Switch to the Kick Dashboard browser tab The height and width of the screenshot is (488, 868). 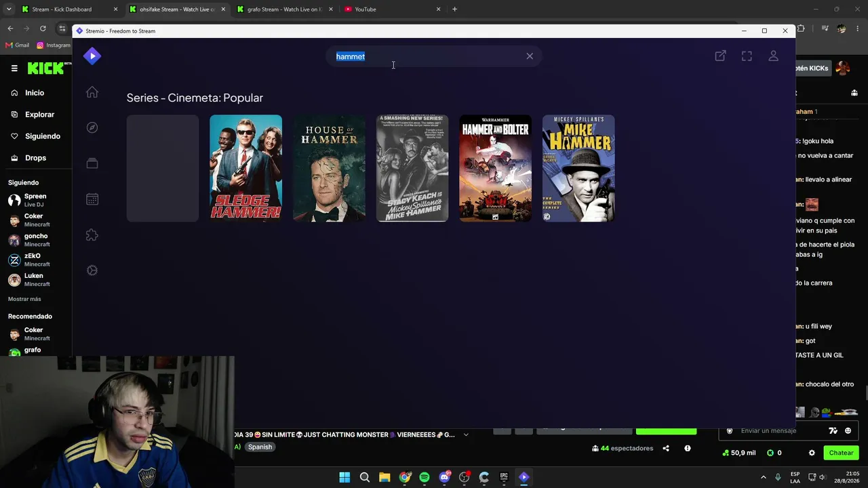68,9
